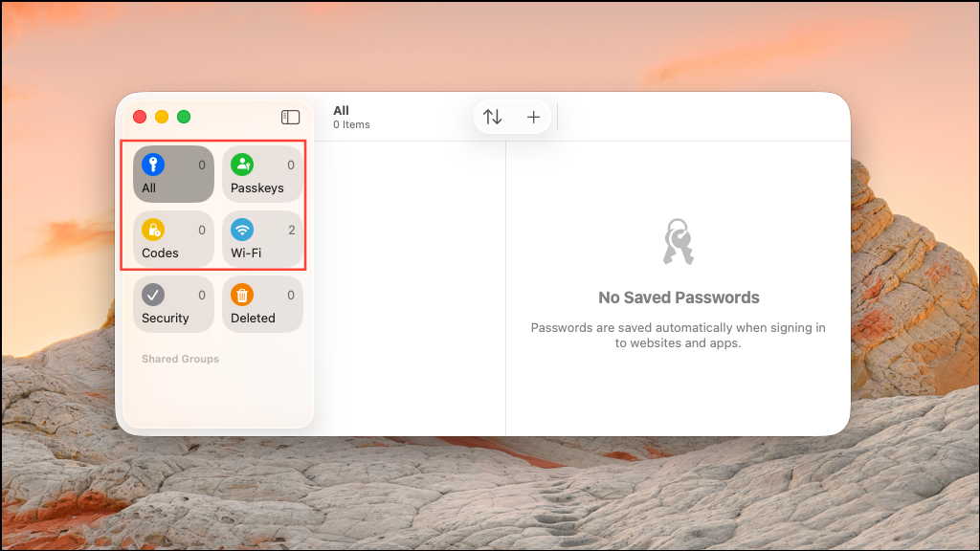Open the sort options menu

coord(493,117)
